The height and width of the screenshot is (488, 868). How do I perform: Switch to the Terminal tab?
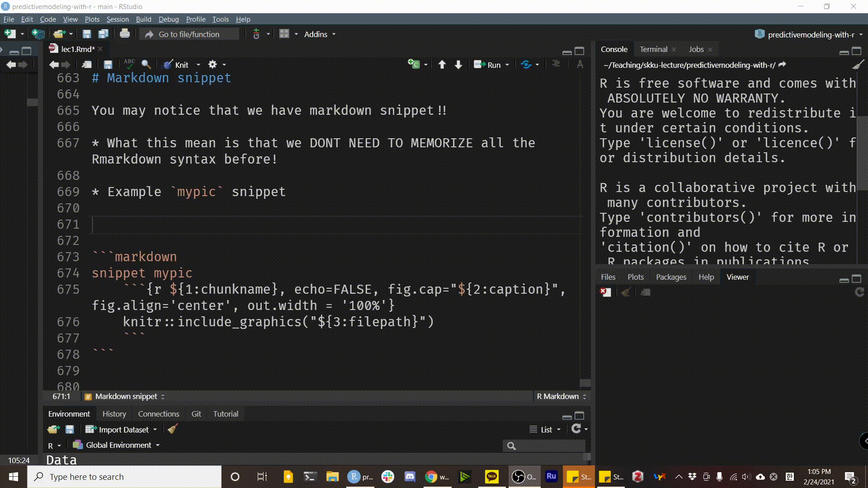(653, 49)
